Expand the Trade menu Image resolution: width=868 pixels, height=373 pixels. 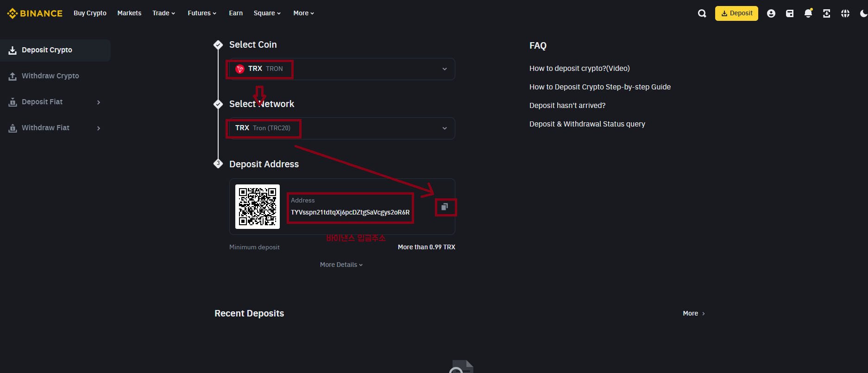click(x=164, y=13)
